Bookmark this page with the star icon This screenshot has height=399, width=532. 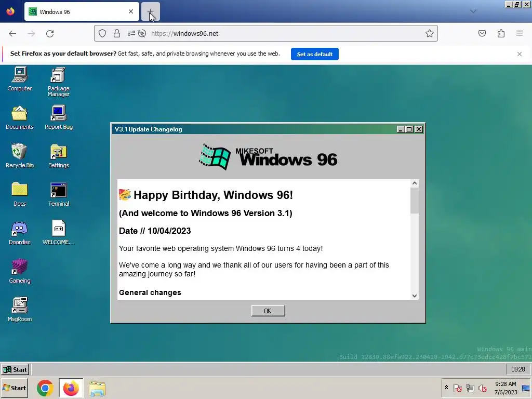tap(430, 33)
